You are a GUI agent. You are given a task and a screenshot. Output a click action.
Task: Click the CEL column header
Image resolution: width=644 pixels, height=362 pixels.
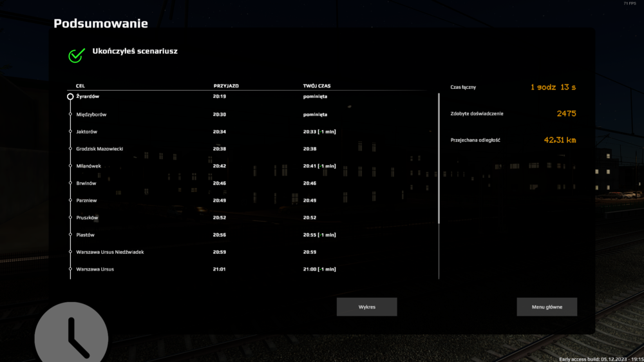[x=80, y=86]
